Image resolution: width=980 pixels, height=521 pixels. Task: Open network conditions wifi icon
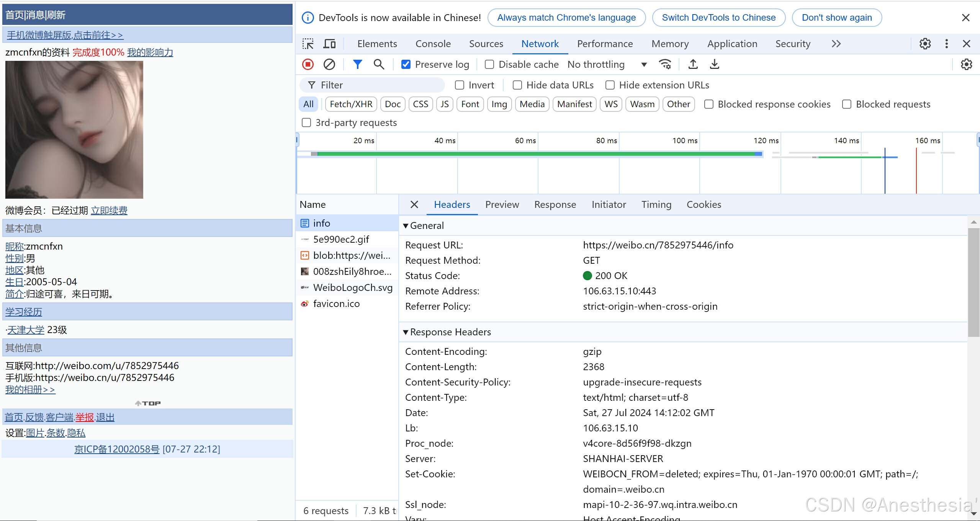coord(665,64)
